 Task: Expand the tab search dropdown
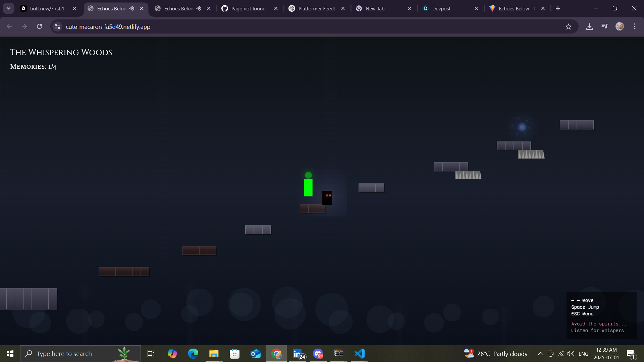(8, 8)
